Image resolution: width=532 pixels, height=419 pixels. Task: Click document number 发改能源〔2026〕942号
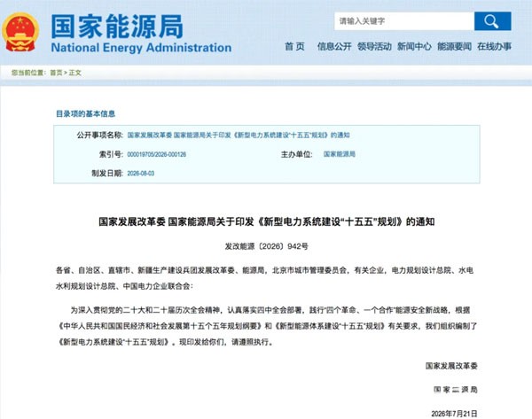[266, 246]
